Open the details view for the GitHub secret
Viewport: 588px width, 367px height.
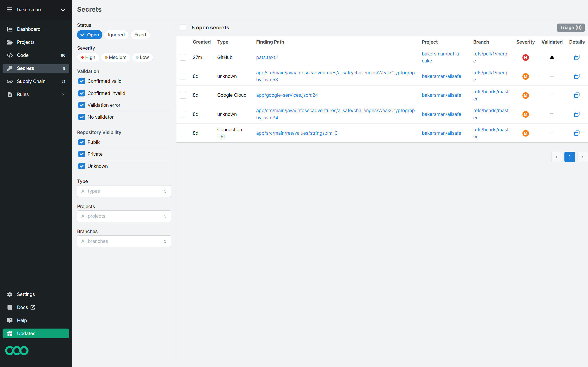(577, 57)
